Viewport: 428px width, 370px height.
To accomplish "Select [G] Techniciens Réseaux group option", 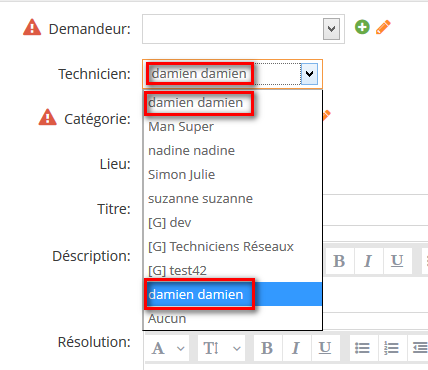I will [232, 247].
